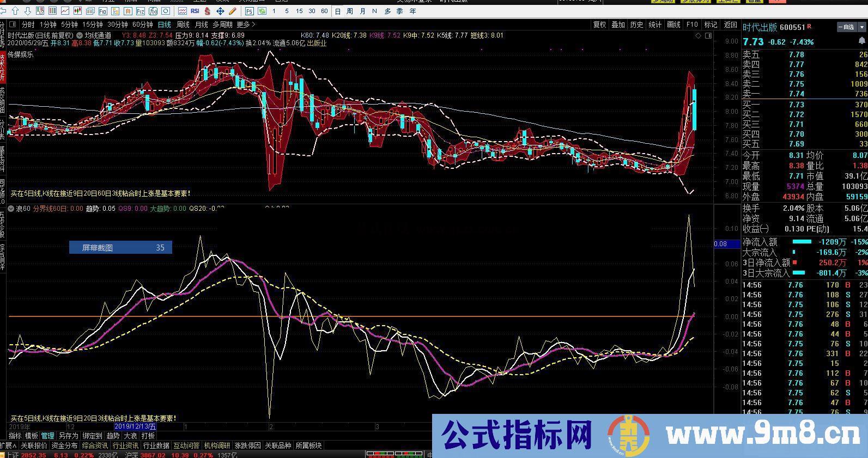Open the checklist report icon in toolbar
Screen dimensions: 868x458
coord(40,11)
